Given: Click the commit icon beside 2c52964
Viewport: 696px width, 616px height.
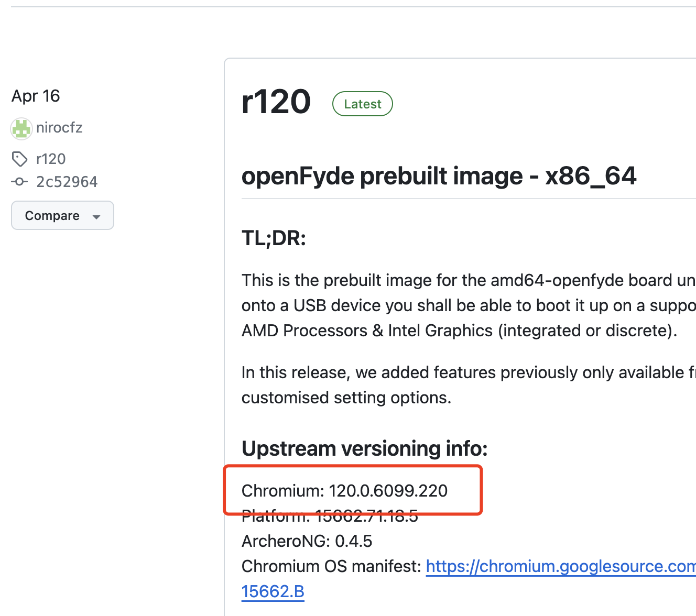Looking at the screenshot, I should tap(20, 182).
